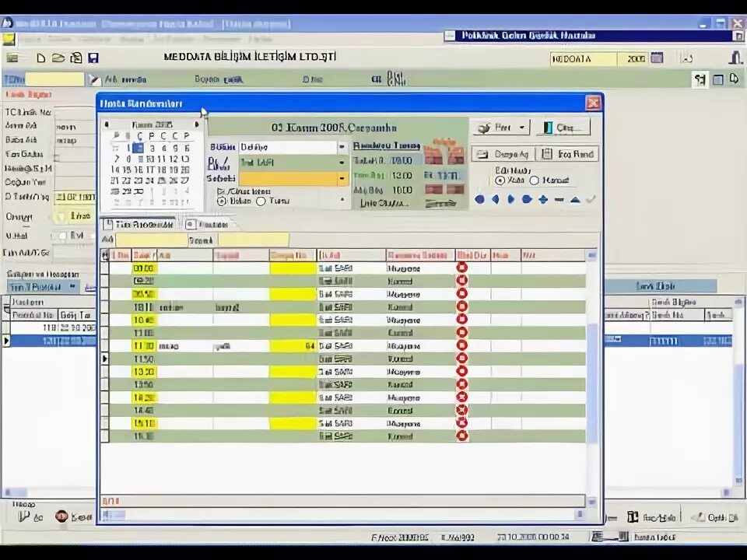Select the second radio labeled Tümü
The width and height of the screenshot is (747, 560).
(261, 201)
